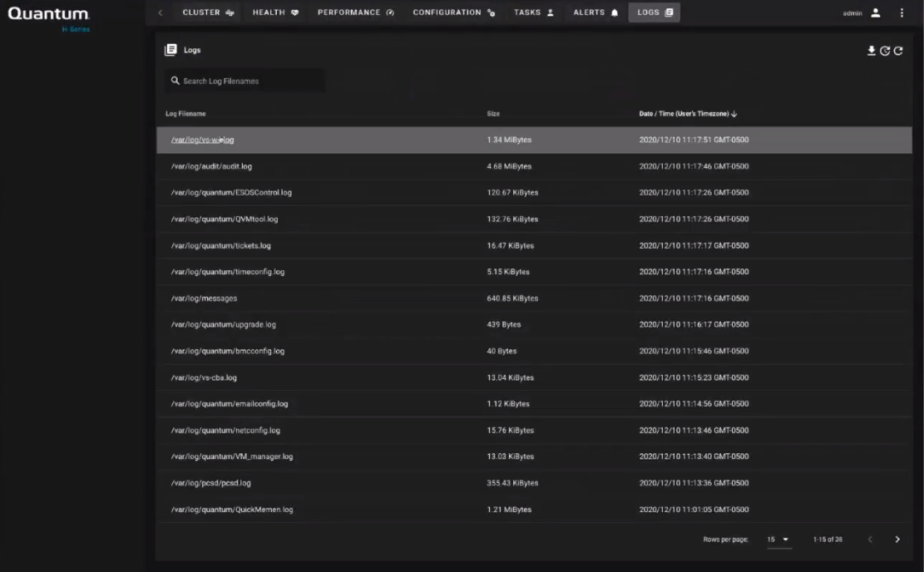Viewport: 924px width, 572px height.
Task: Open the Alerts tab
Action: point(595,12)
